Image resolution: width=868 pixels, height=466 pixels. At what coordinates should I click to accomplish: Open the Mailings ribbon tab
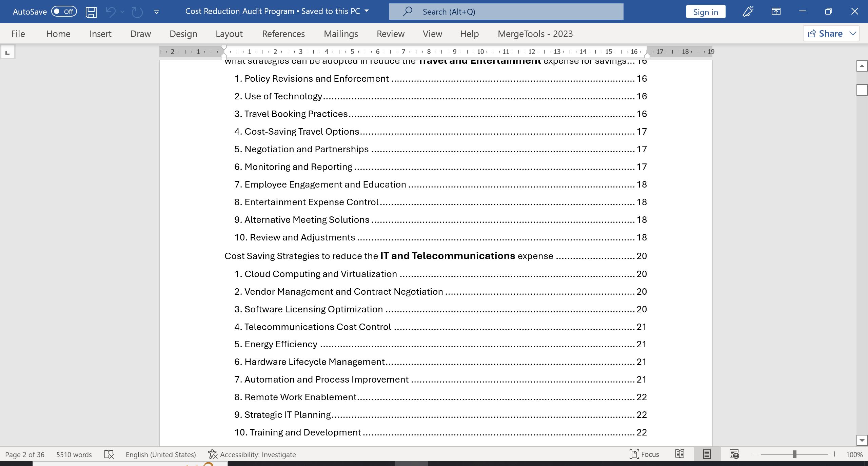[341, 34]
